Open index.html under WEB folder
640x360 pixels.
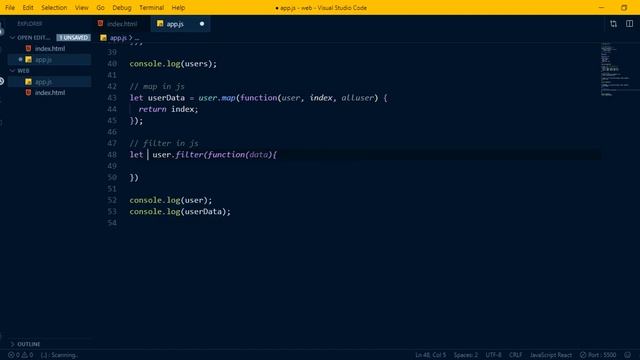pos(49,93)
